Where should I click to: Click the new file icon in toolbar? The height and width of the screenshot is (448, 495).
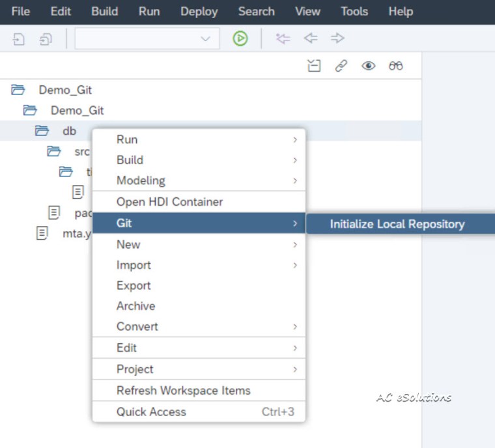[18, 39]
